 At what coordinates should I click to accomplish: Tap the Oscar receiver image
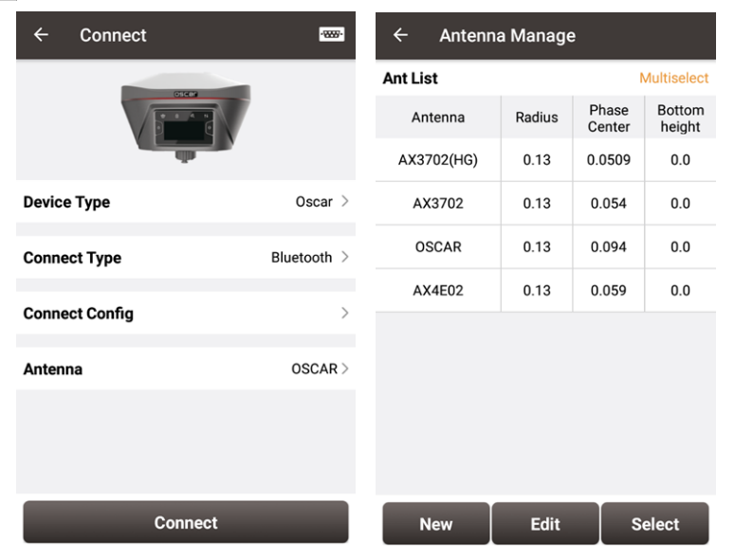pos(186,117)
